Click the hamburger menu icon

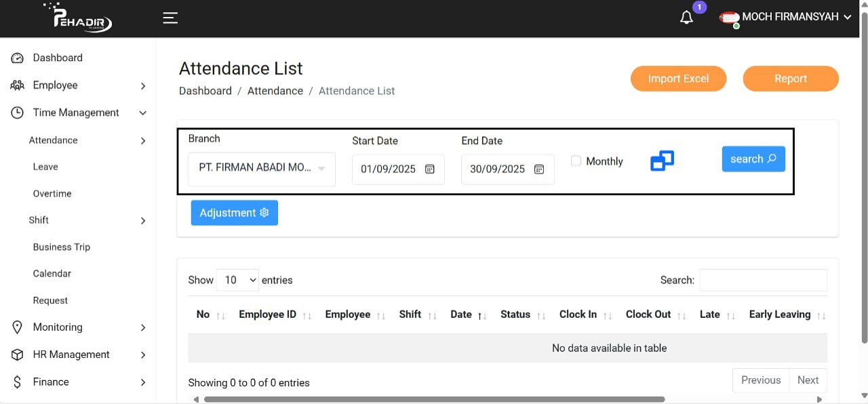170,18
